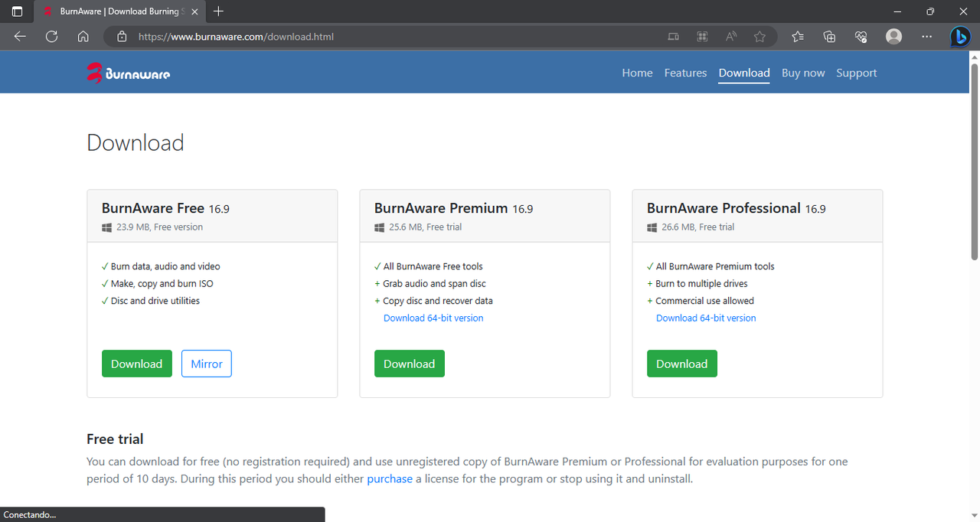Close the BurnAware browser tab
Viewport: 980px width, 522px height.
[x=193, y=11]
